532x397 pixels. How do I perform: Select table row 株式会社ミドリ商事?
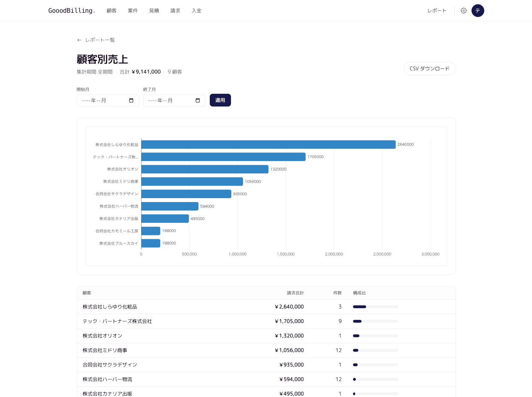tap(266, 350)
